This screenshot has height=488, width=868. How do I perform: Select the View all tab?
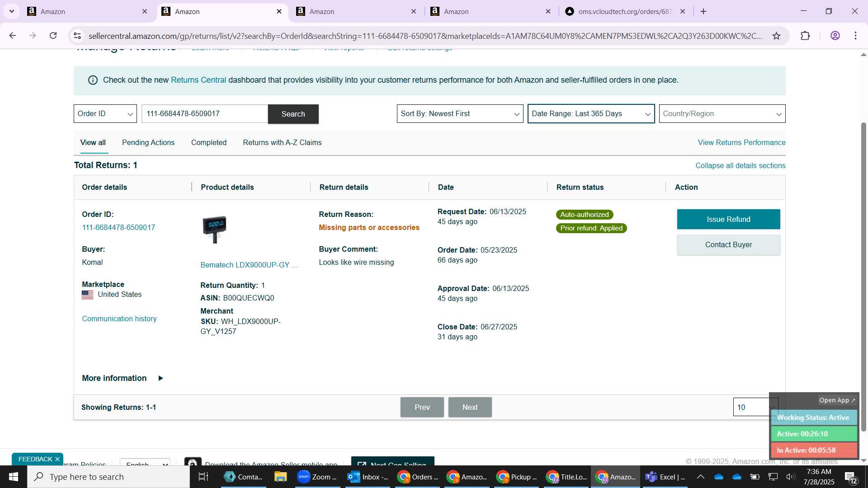(93, 142)
